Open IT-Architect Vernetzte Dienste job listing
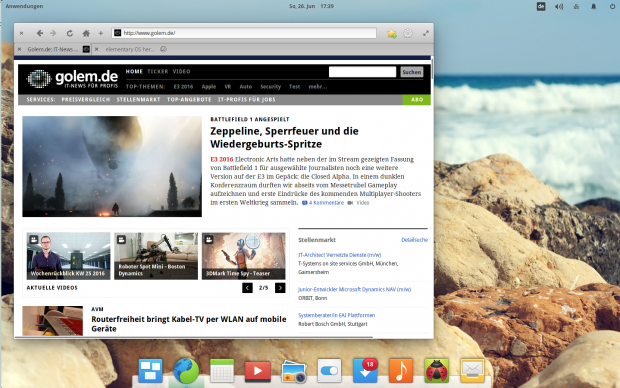Screen dimensions: 620x388 (x=340, y=255)
